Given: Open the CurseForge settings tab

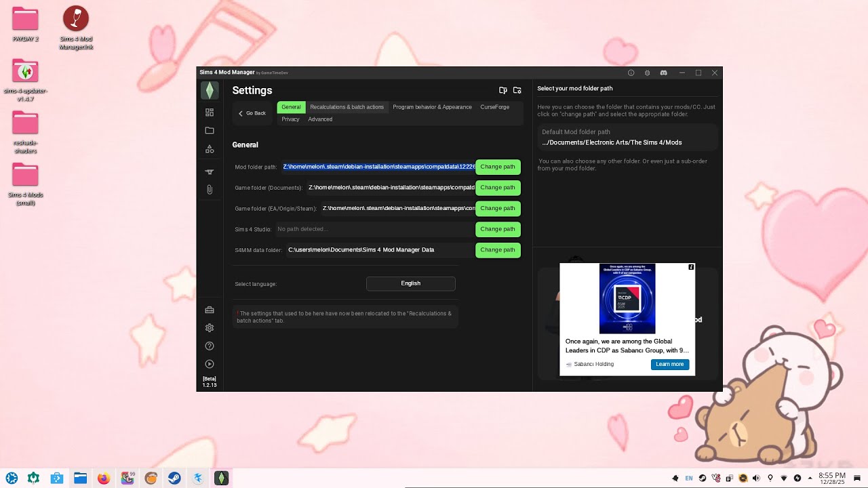Looking at the screenshot, I should point(494,107).
